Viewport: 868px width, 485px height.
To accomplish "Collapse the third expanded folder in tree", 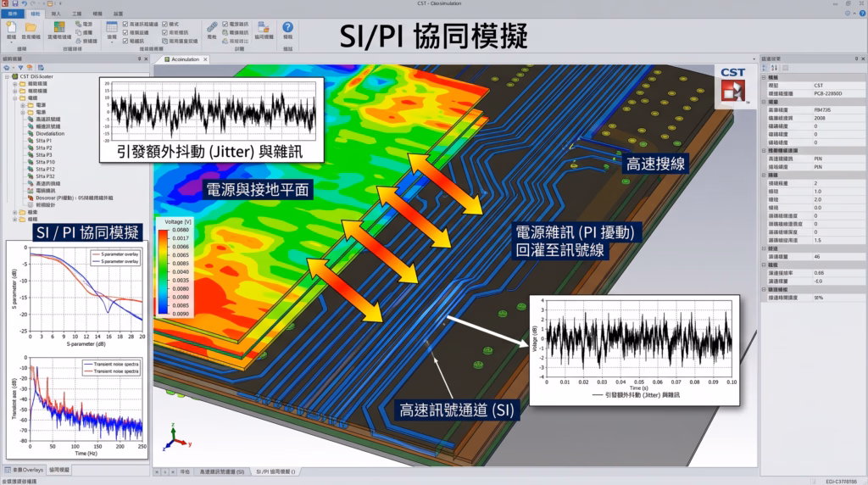I will pos(15,98).
